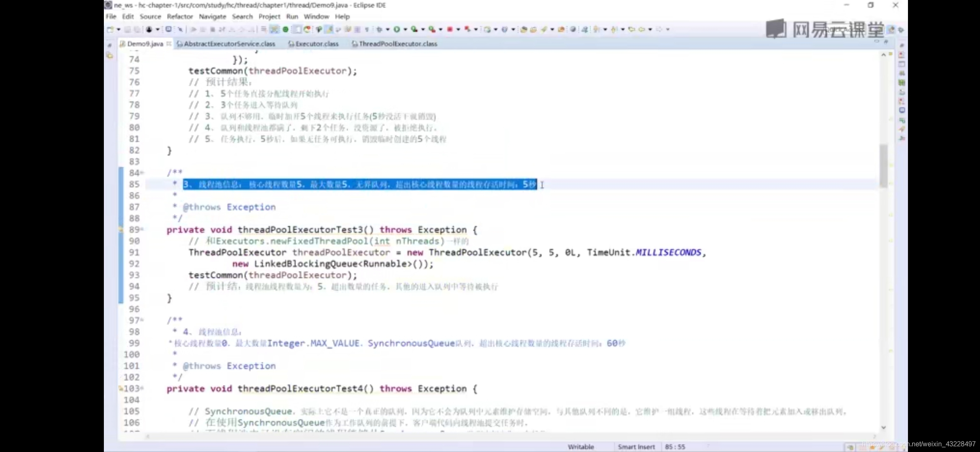Click 'Smart Insert' in status bar

click(636, 447)
